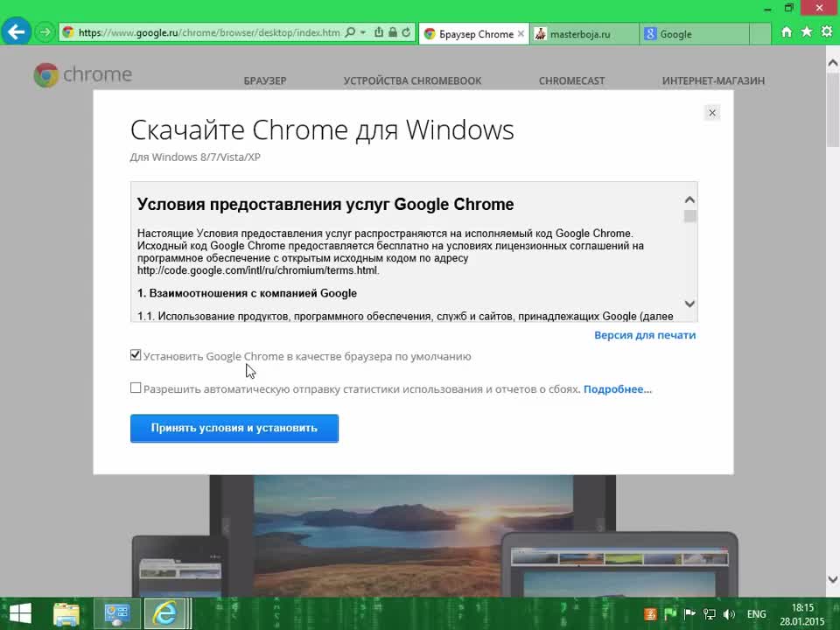Minimize the Internet Explorer window
The height and width of the screenshot is (630, 840).
768,8
